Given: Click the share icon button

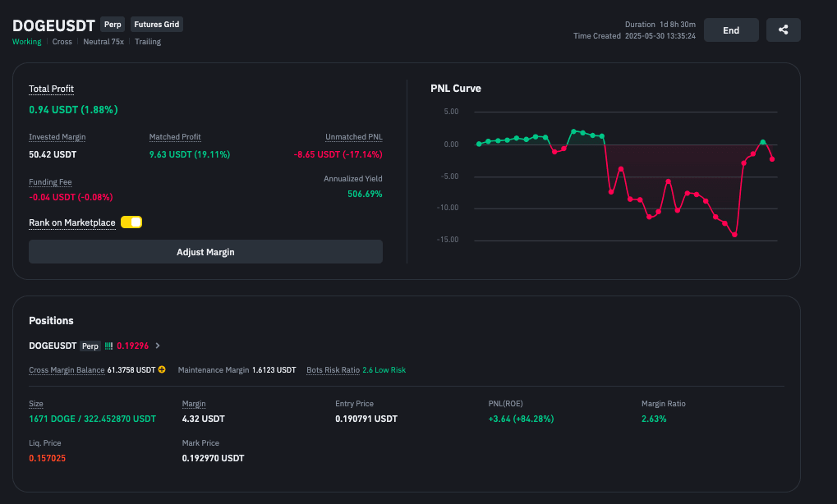Looking at the screenshot, I should click(783, 30).
